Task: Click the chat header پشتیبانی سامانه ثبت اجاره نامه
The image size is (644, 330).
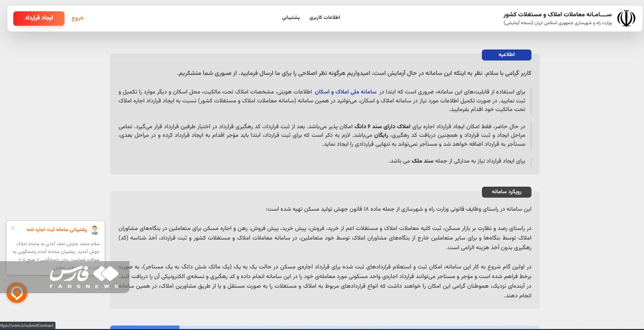Action: point(57,230)
